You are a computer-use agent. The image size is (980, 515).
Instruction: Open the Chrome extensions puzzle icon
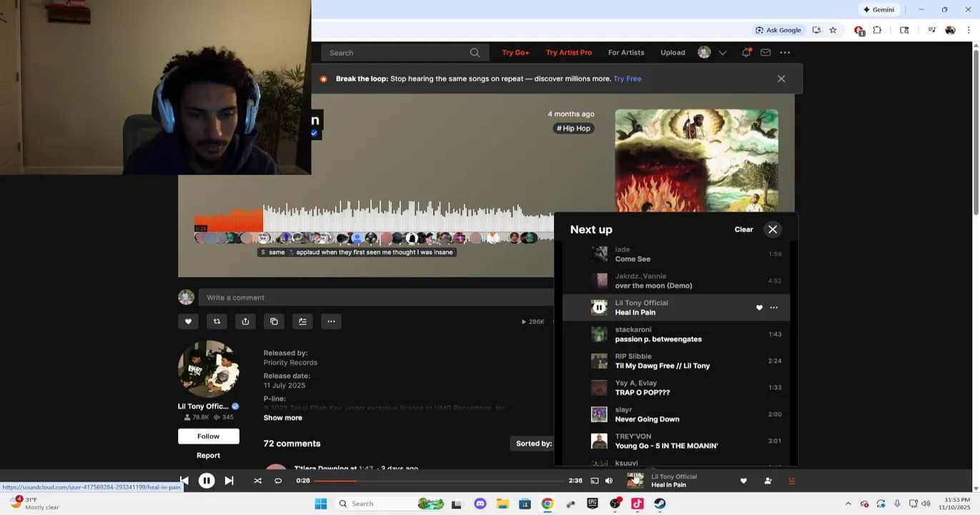pos(877,30)
